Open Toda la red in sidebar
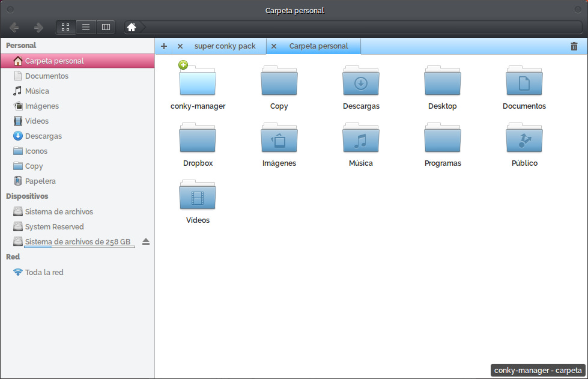This screenshot has height=379, width=588. pos(44,273)
